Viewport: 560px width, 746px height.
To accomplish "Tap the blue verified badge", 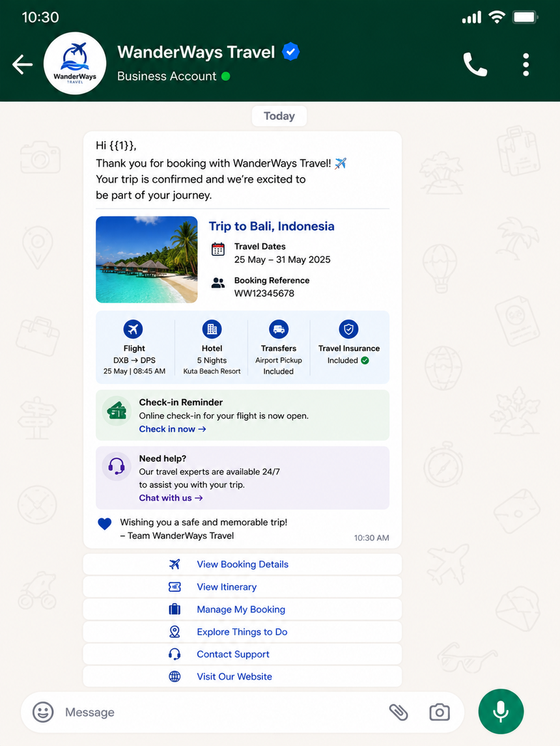I will (290, 51).
